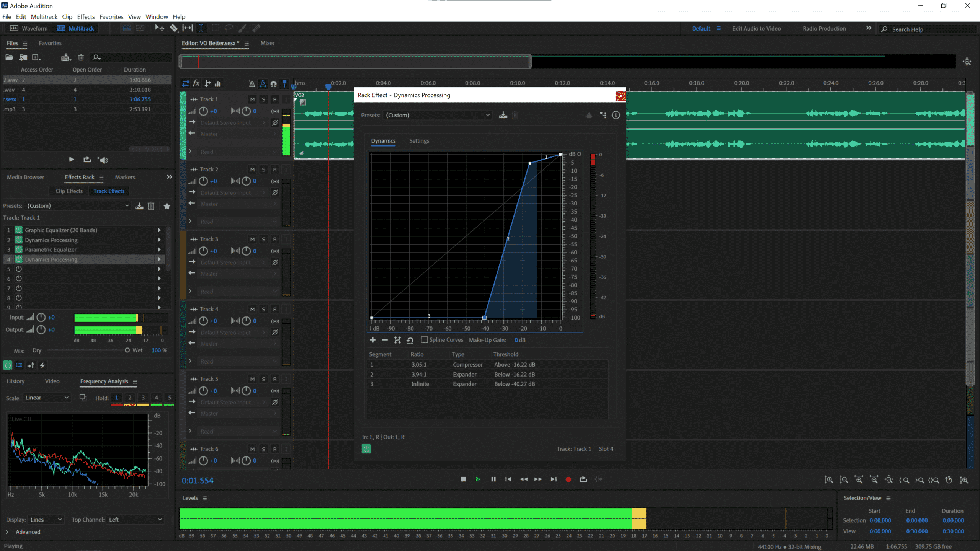
Task: Open the Media Browser tab
Action: 25,177
